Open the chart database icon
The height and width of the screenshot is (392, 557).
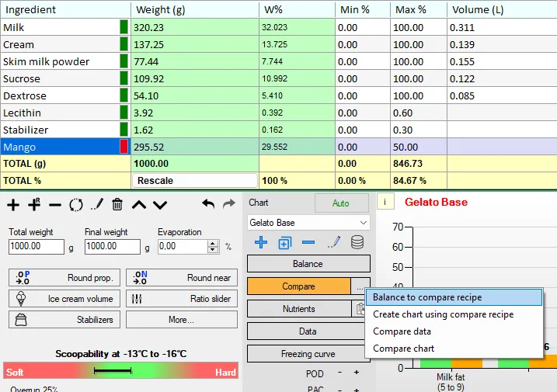point(357,242)
